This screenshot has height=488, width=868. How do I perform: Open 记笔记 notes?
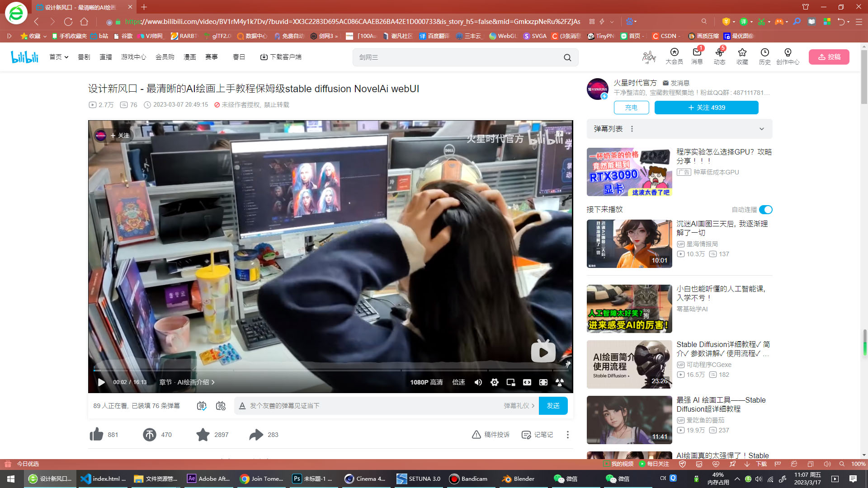[537, 435]
